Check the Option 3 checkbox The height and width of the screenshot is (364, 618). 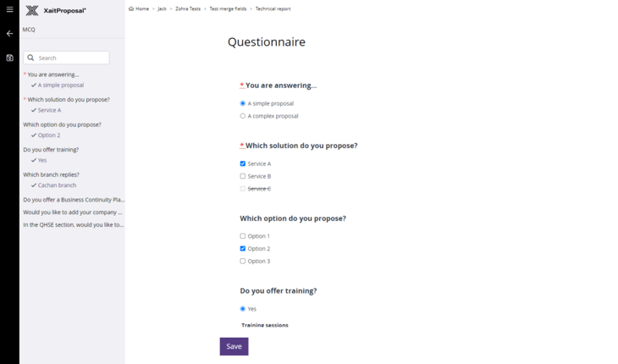[x=243, y=262]
